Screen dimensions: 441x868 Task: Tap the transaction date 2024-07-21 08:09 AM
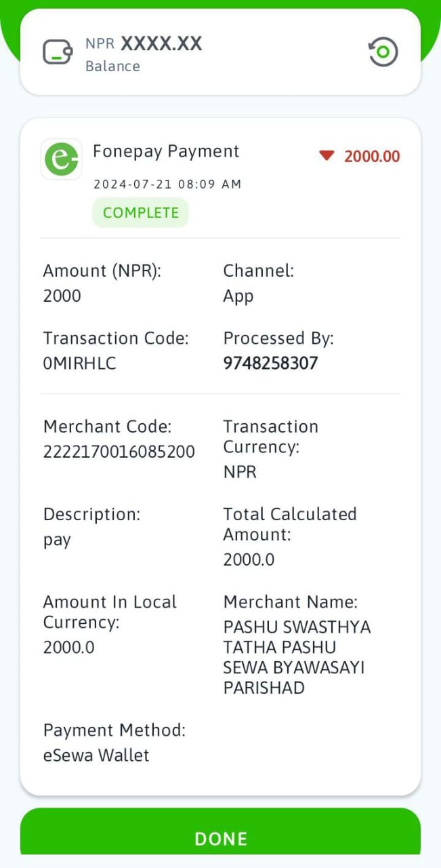click(167, 184)
